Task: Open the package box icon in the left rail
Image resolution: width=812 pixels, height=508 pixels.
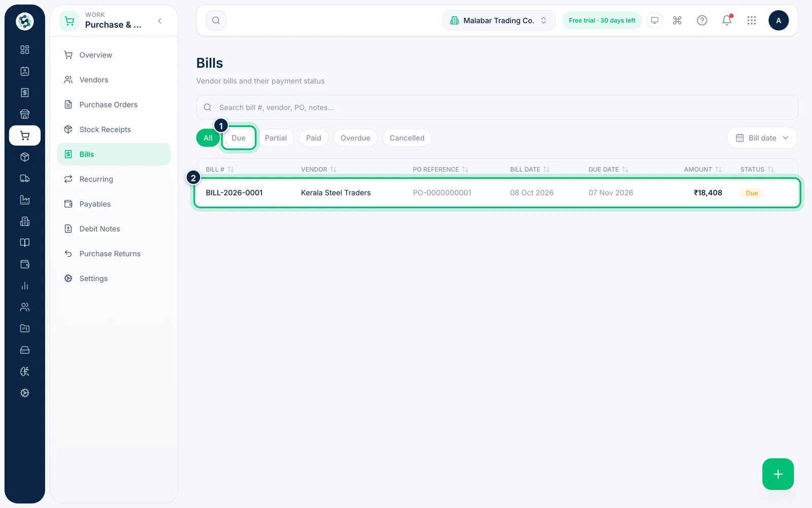Action: point(24,157)
